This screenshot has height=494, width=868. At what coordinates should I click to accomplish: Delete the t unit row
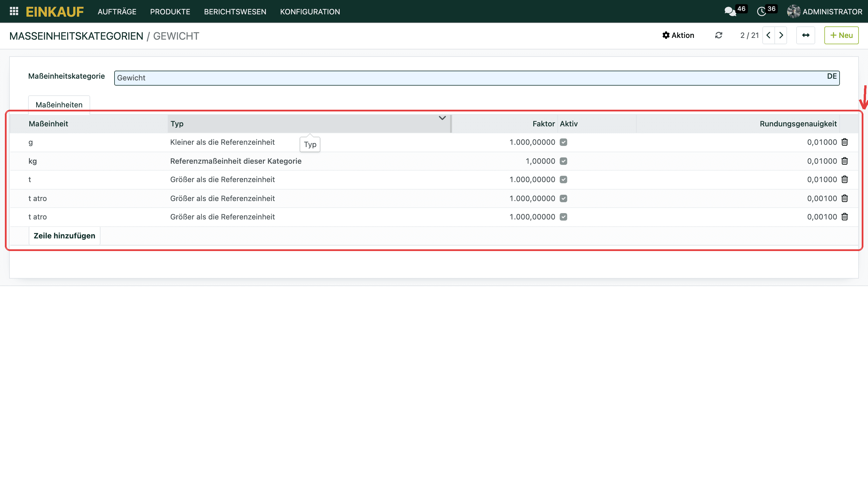click(x=844, y=180)
